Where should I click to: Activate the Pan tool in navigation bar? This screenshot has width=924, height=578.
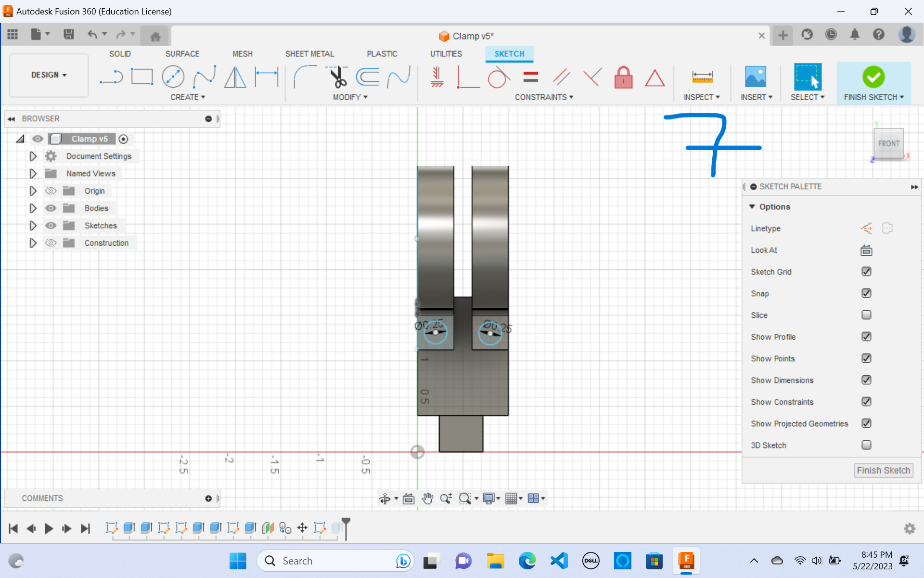(x=427, y=499)
